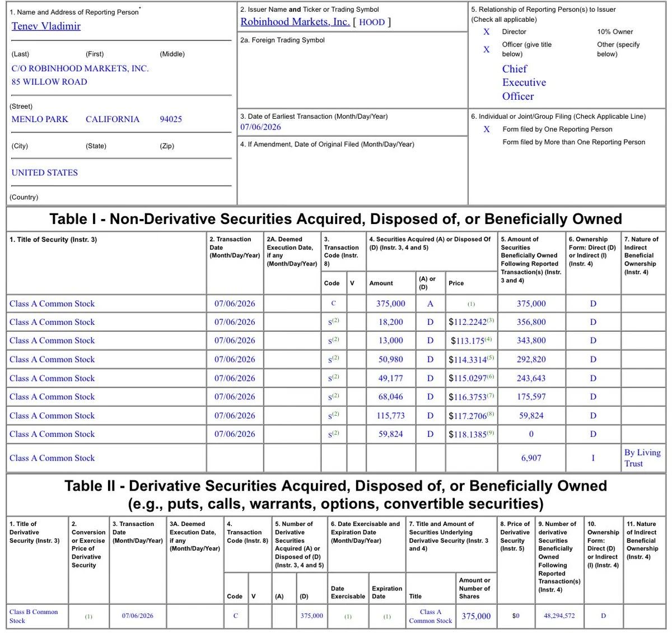Click the 375,000 acquired amount in first row
Screen dimensions: 672x633
[390, 304]
